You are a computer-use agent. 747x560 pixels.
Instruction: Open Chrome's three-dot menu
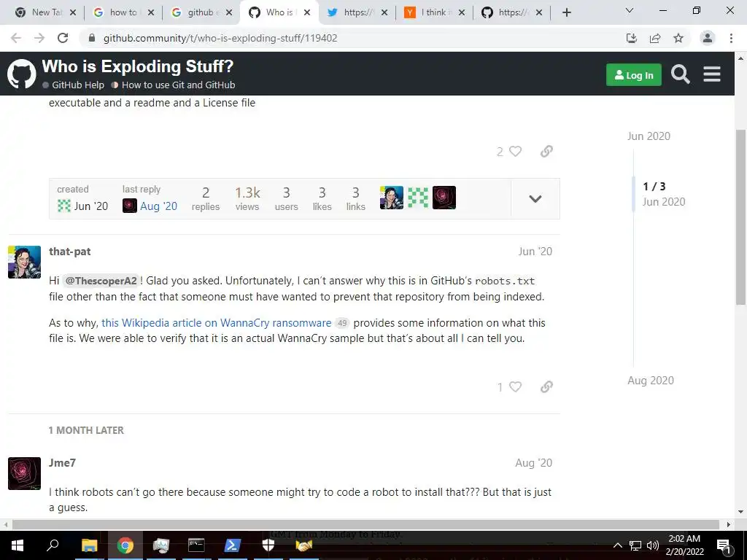731,38
